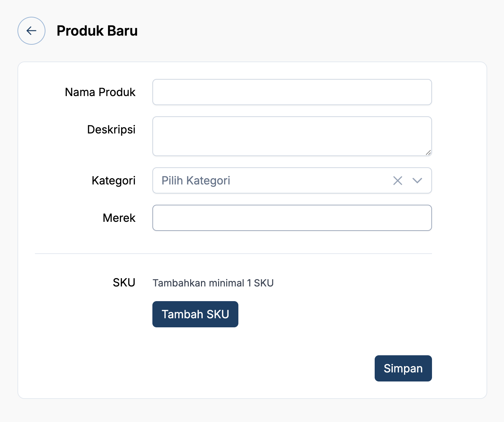This screenshot has width=504, height=422.
Task: Click the "Tambahkan minimal 1 SKU" hint text
Action: pyautogui.click(x=213, y=283)
